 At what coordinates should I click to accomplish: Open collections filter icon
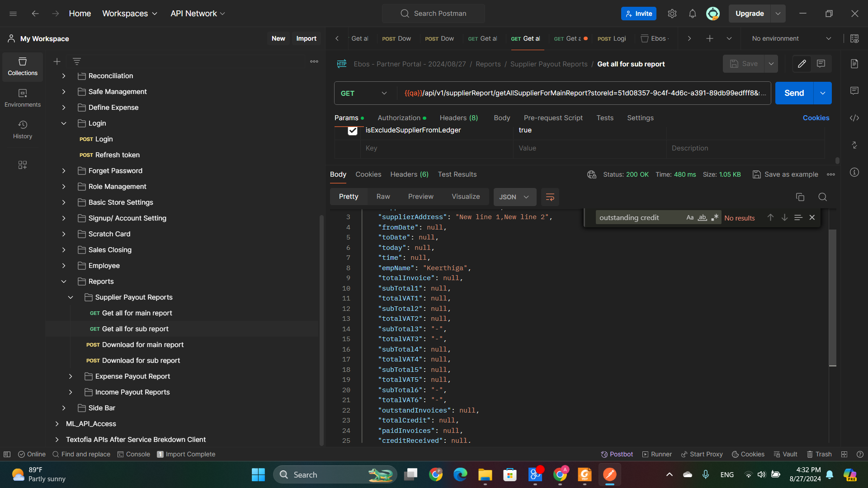point(77,61)
